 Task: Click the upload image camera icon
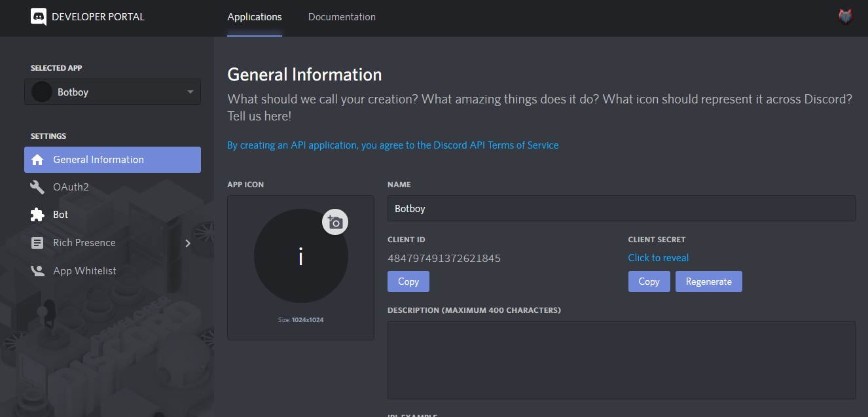[x=335, y=223]
